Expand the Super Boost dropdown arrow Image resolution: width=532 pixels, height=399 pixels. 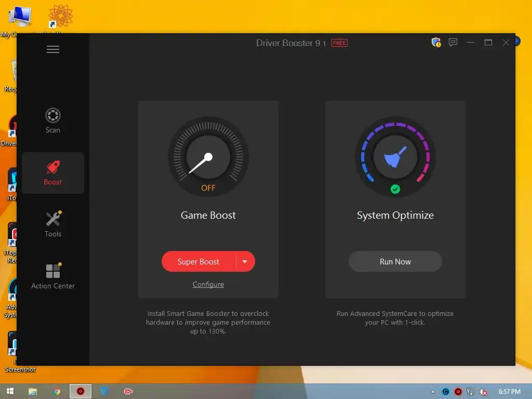coord(245,262)
